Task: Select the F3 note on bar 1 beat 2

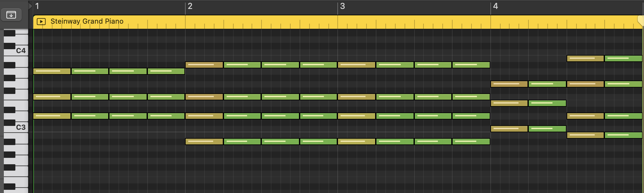Action: (x=90, y=97)
